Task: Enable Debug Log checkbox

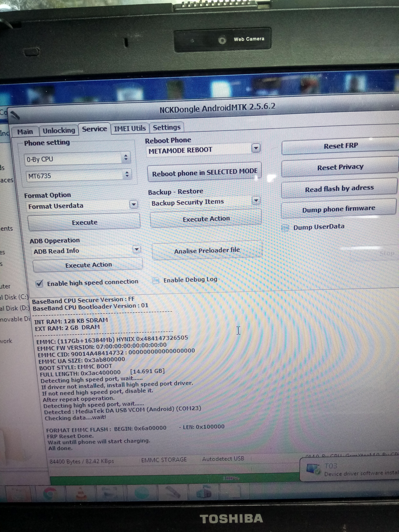Action: pos(156,280)
